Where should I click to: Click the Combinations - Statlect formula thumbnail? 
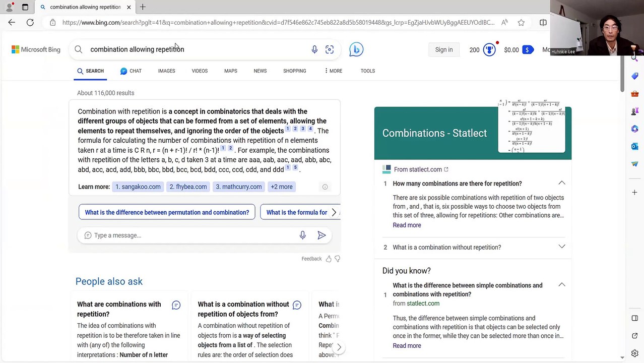pos(532,126)
